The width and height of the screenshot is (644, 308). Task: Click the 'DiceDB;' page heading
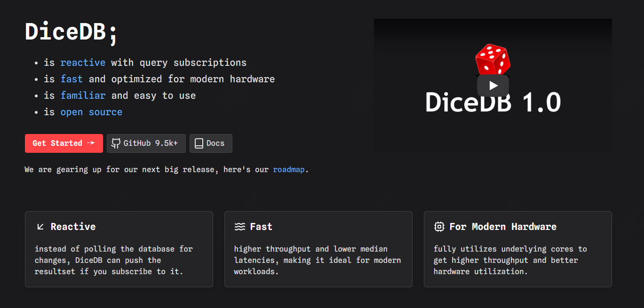(72, 32)
